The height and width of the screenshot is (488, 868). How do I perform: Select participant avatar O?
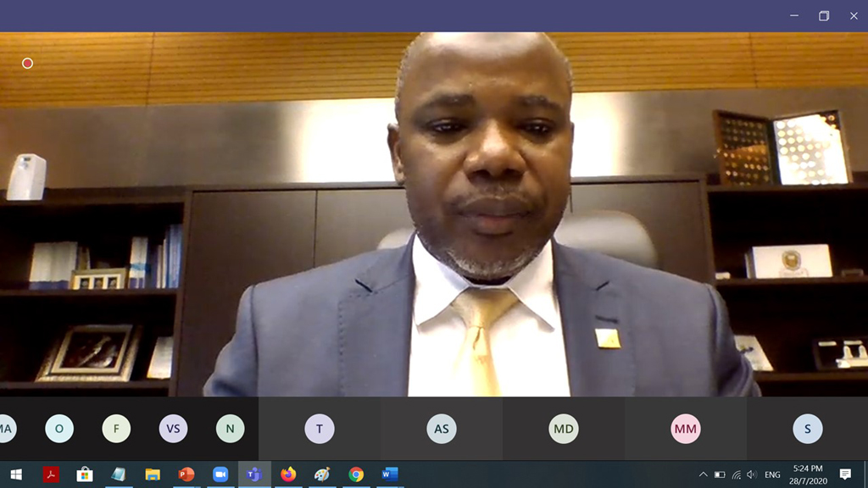(59, 428)
